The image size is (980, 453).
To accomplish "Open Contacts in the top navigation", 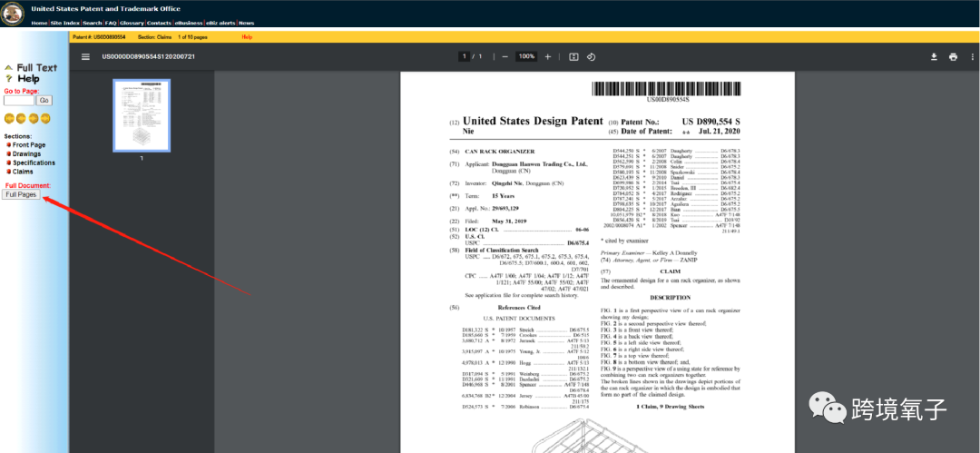I will coord(159,23).
